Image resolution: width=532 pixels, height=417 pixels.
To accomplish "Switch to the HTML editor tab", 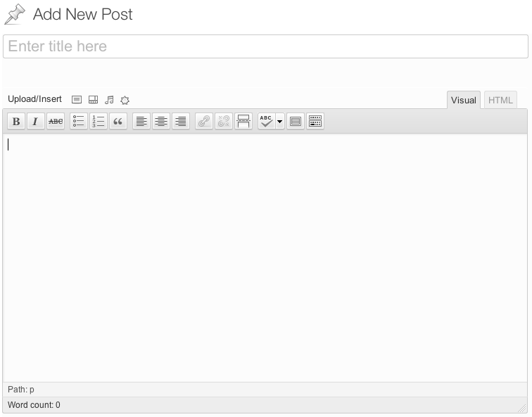I will click(500, 100).
